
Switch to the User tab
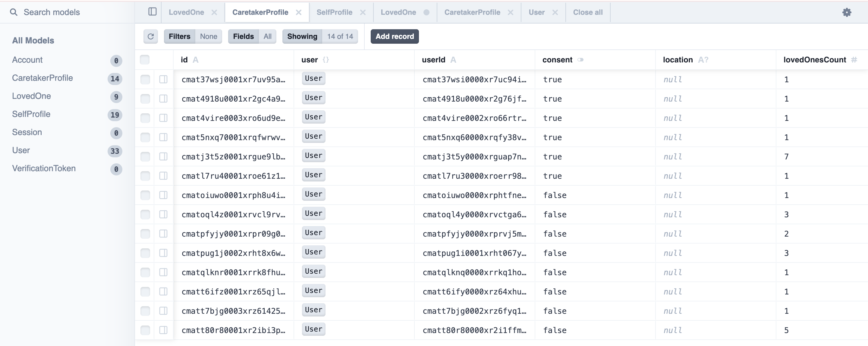coord(536,12)
